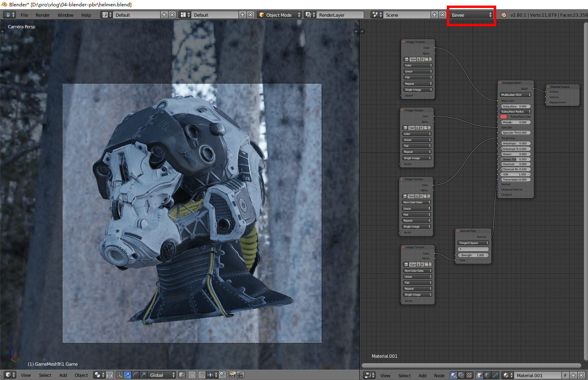Open the File menu

click(24, 15)
